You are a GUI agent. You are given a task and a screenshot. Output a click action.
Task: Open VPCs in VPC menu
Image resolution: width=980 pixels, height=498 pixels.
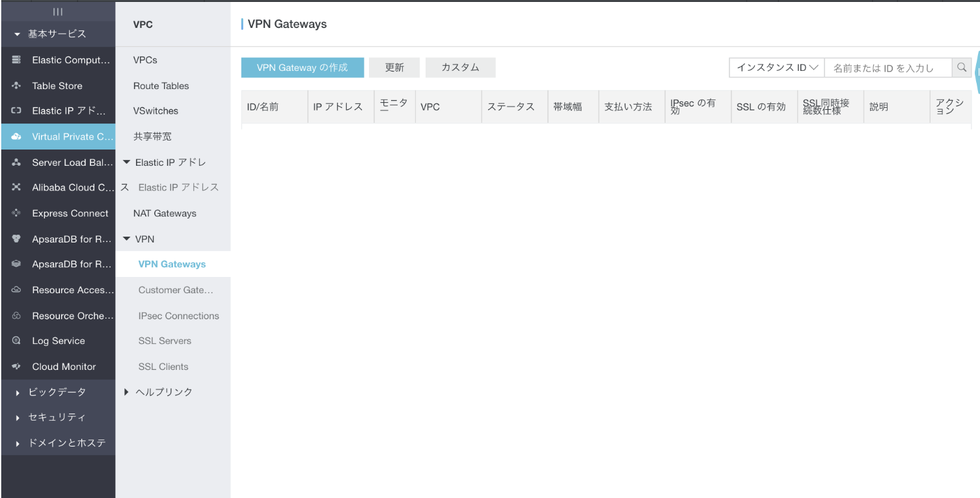145,60
